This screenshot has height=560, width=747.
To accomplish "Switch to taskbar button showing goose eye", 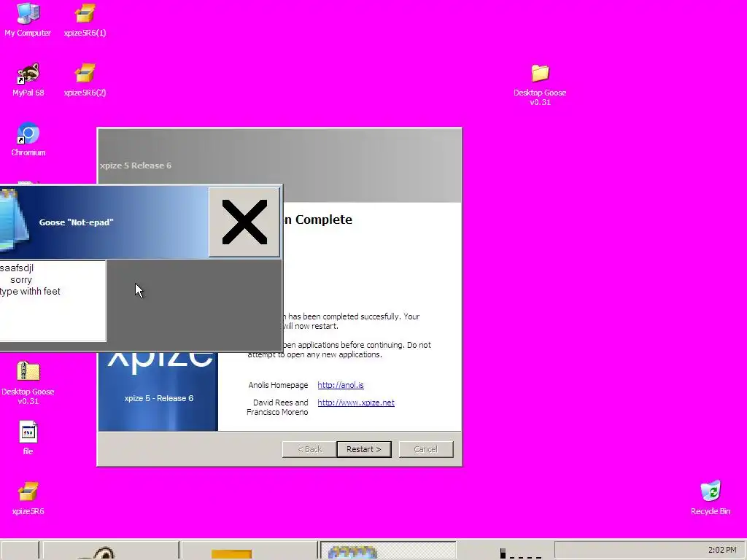I will [x=111, y=550].
